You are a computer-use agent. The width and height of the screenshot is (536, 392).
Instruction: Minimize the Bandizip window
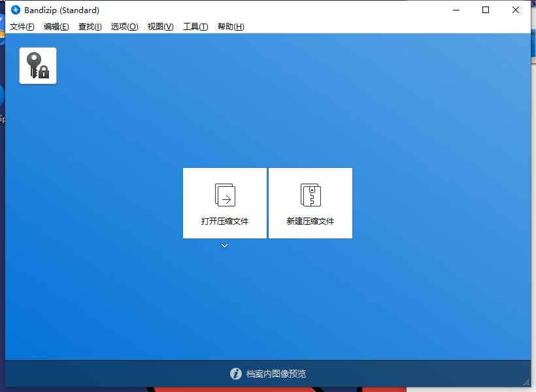456,10
